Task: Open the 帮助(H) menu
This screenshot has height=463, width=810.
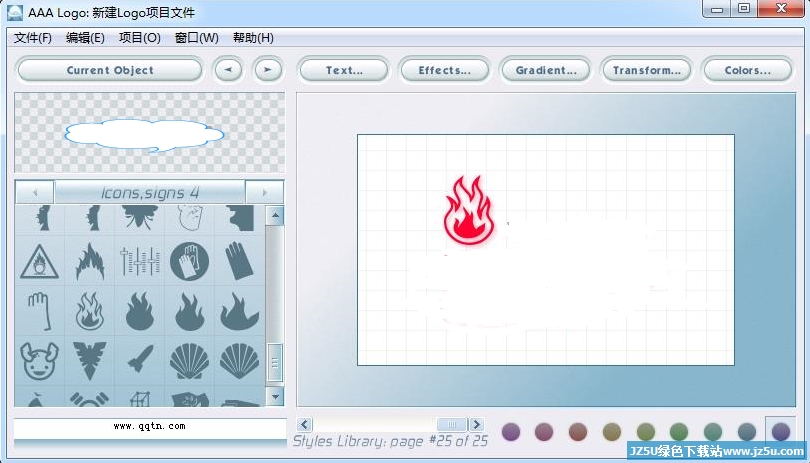Action: [253, 38]
